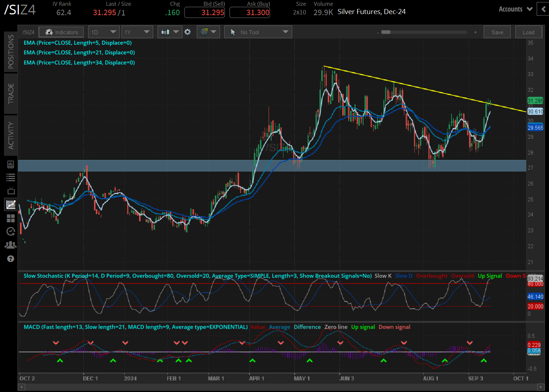Open the four-square grid layout icon
This screenshot has height=392, width=549.
pos(11,218)
